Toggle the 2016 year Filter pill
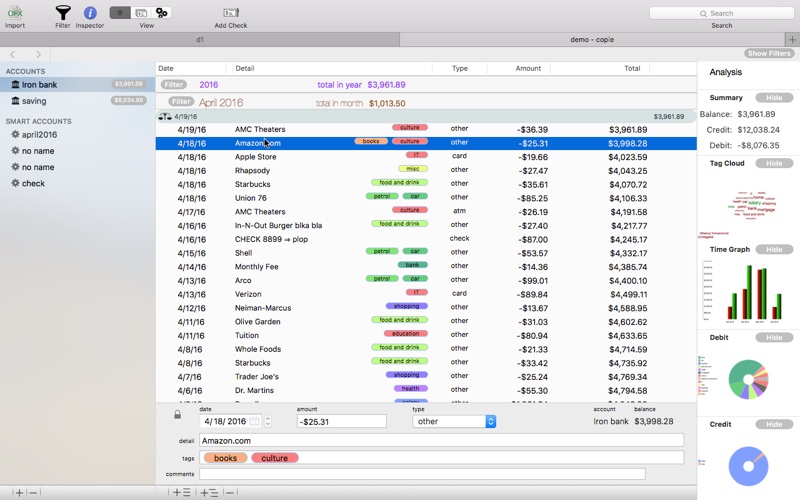Viewport: 800px width, 500px height. tap(173, 85)
